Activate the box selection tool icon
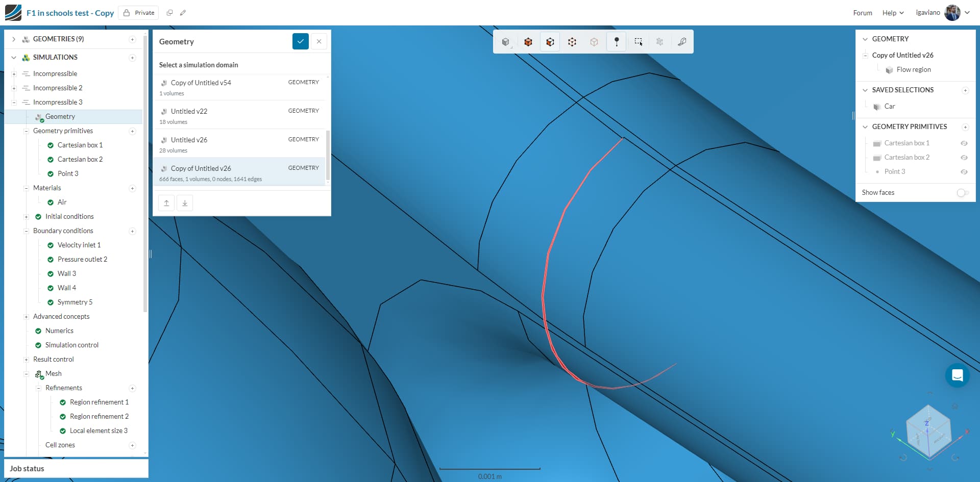The image size is (980, 482). pos(639,42)
